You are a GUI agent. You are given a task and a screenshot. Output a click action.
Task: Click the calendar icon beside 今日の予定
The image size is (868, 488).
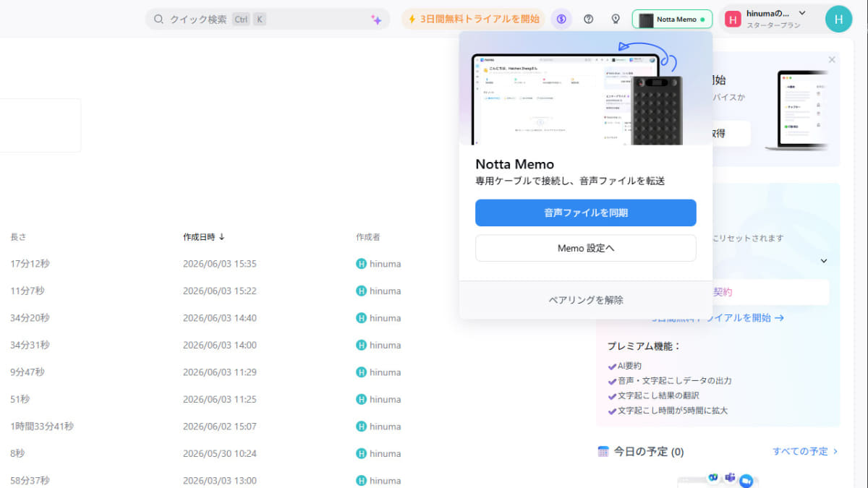click(603, 451)
